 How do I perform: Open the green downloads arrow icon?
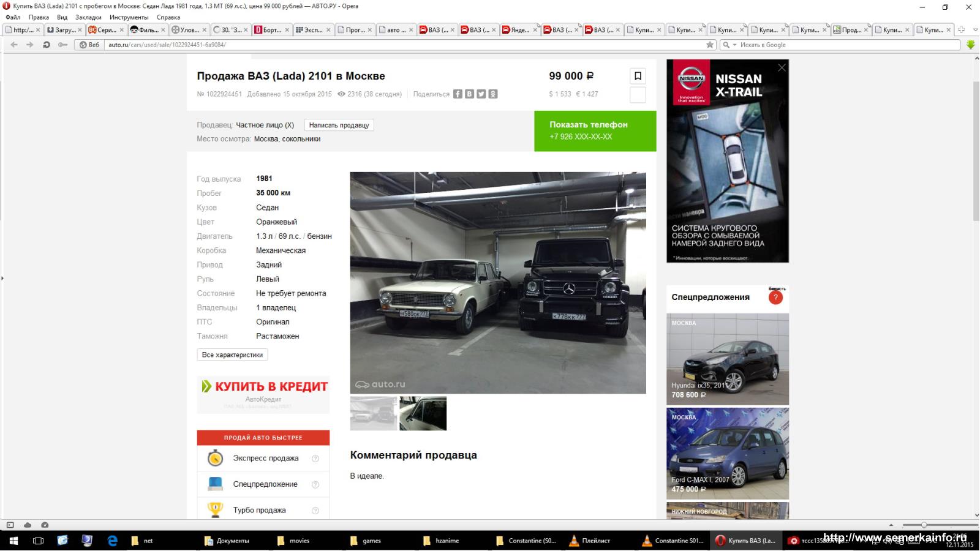[970, 45]
